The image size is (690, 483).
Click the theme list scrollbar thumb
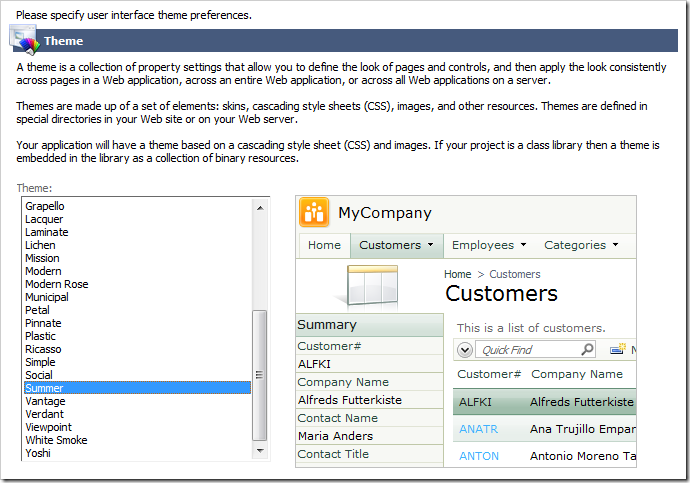click(x=261, y=375)
